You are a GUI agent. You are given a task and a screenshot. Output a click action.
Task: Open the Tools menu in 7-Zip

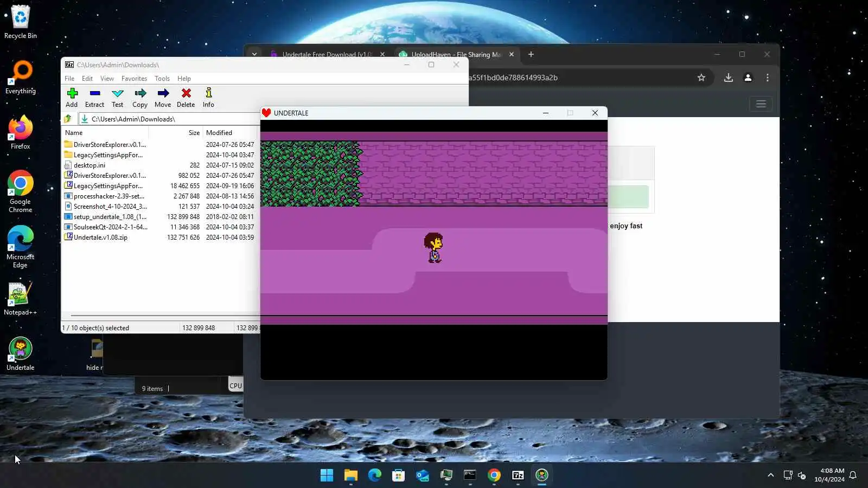(x=162, y=79)
